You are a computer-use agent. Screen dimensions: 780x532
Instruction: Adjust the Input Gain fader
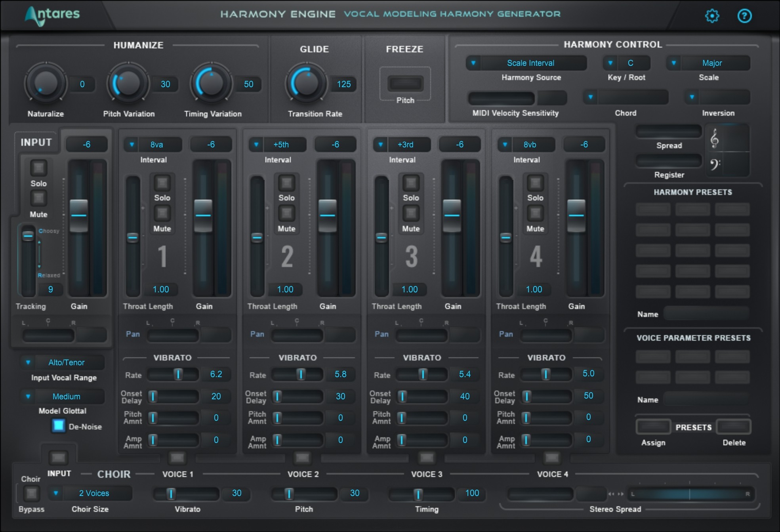click(x=79, y=215)
